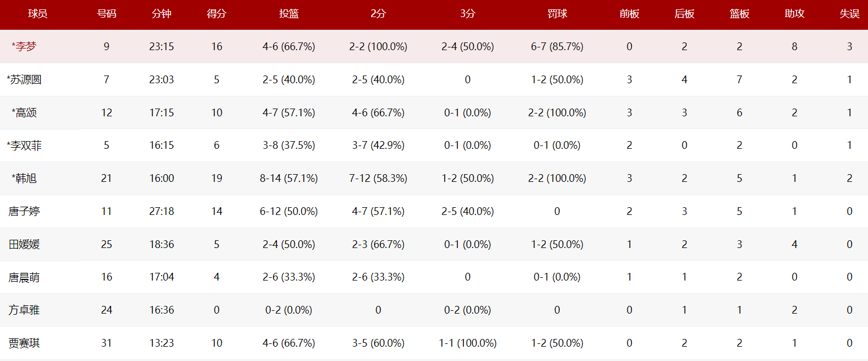
Task: Click the 投篮 column header
Action: coord(288,14)
